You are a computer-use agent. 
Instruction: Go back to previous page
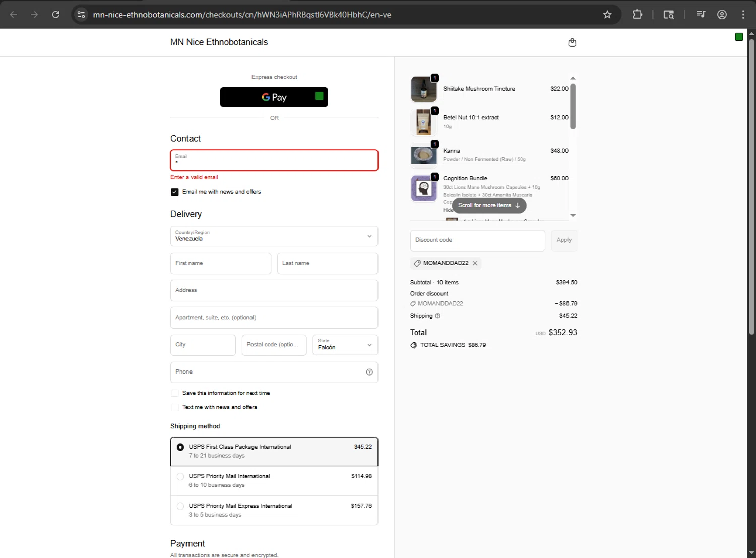click(14, 15)
